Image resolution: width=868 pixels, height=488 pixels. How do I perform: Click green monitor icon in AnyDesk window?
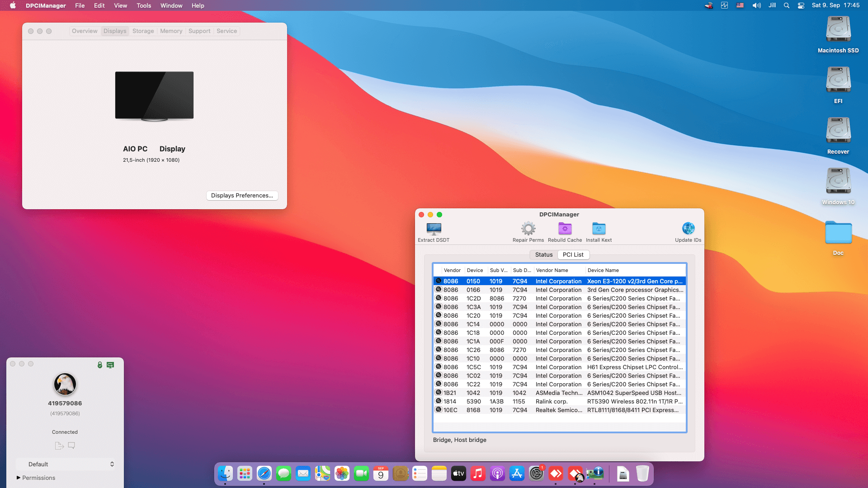pyautogui.click(x=110, y=365)
